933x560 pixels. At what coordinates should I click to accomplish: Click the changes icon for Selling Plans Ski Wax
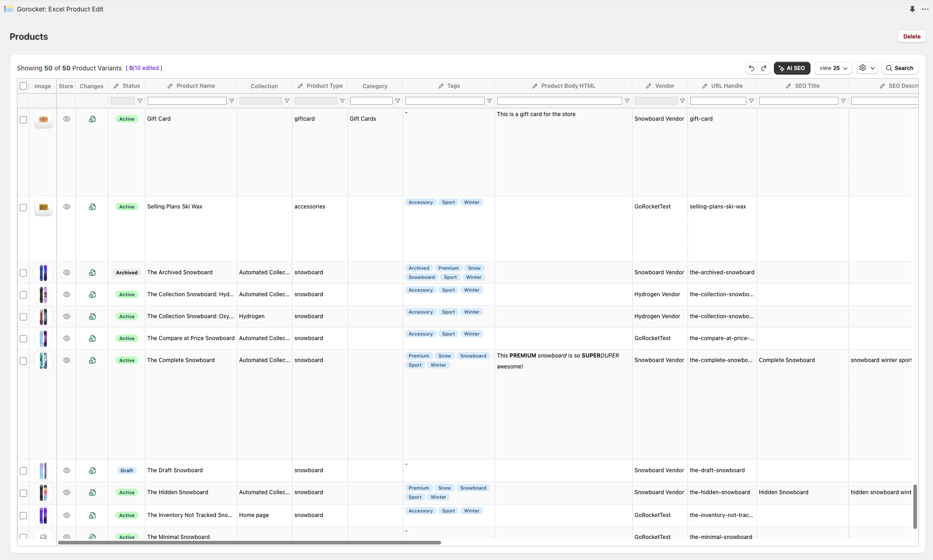point(92,207)
